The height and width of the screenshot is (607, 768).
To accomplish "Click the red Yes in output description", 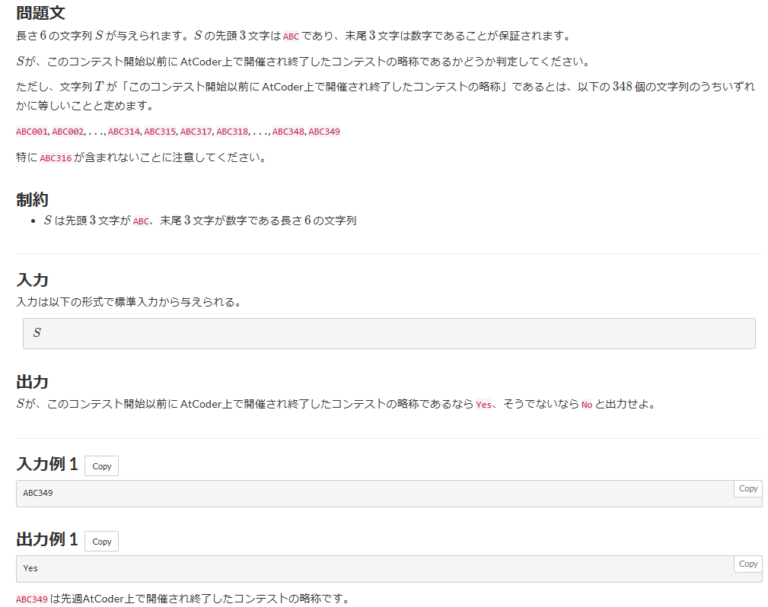I will point(483,405).
